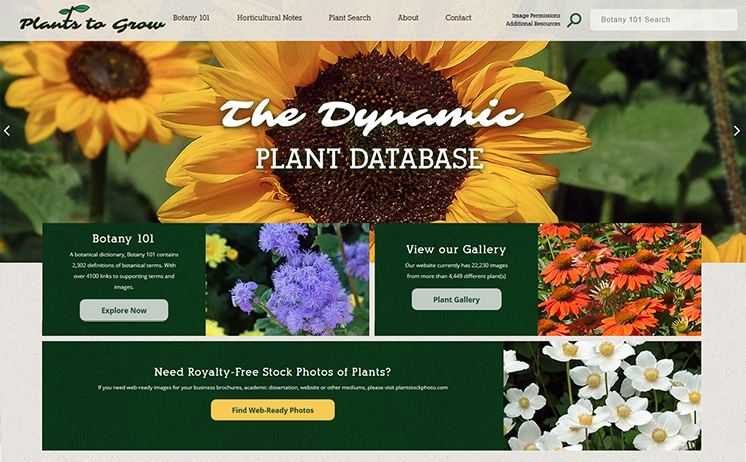The width and height of the screenshot is (746, 462).
Task: Focus the Botany 101 Search field
Action: tap(663, 20)
